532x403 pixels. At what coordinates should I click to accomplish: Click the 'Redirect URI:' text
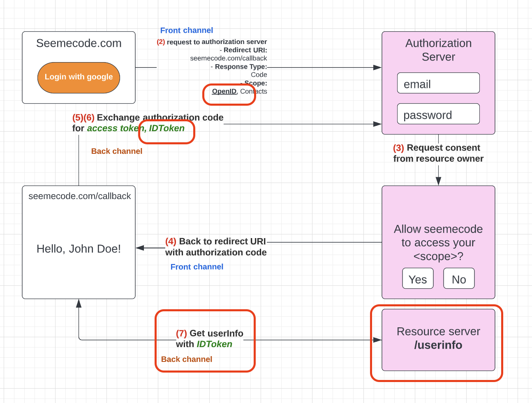(x=245, y=50)
